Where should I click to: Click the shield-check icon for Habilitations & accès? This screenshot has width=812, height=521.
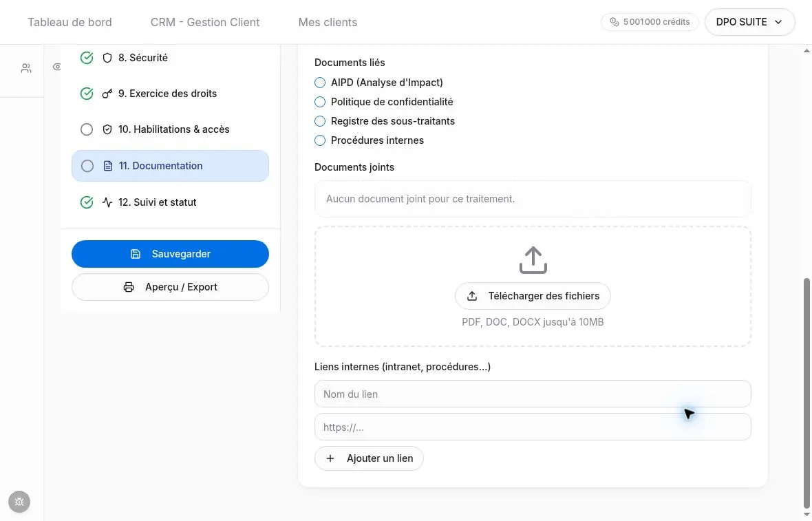pos(107,129)
